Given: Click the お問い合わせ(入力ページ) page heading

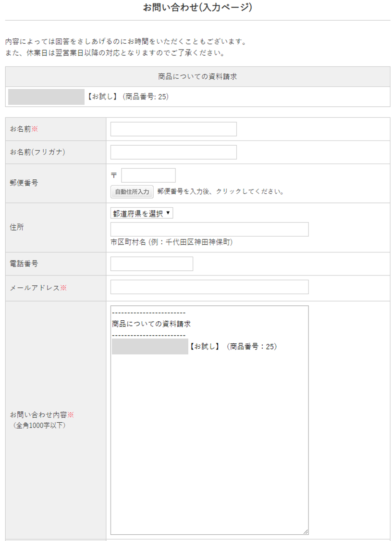Looking at the screenshot, I should coord(197,7).
